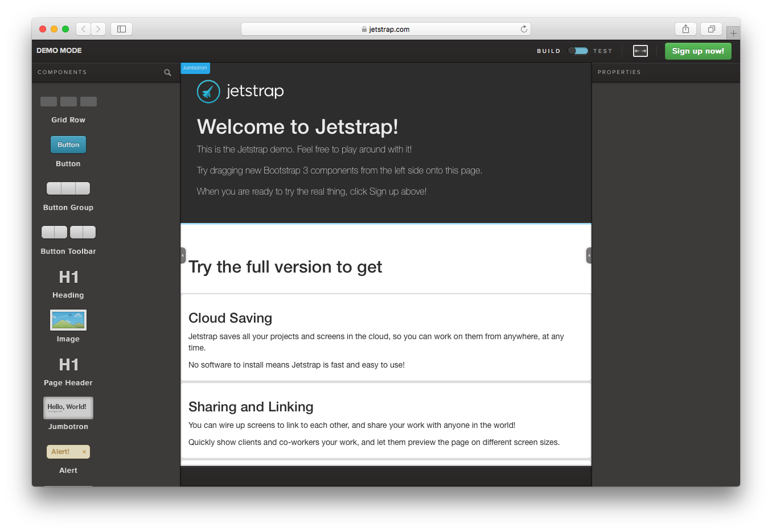772x532 pixels.
Task: Click 'No software to install' paragraph
Action: tap(297, 365)
